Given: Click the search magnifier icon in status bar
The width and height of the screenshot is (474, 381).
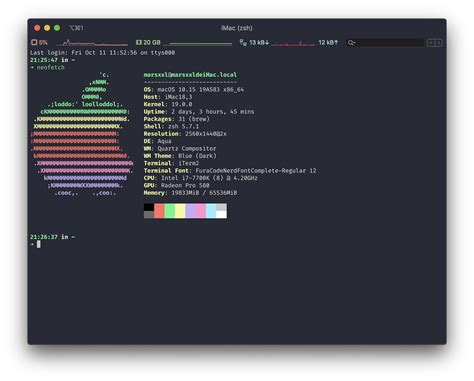Looking at the screenshot, I should (x=351, y=43).
